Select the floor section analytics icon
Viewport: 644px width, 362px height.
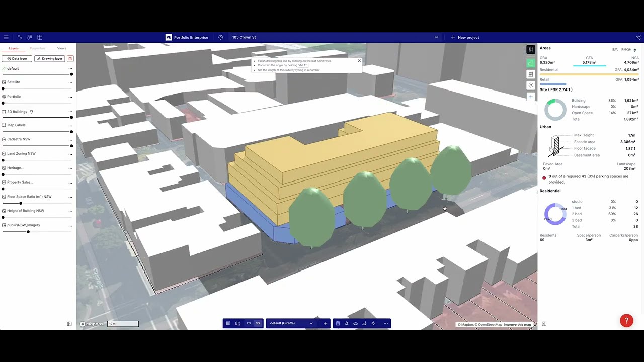[x=531, y=74]
